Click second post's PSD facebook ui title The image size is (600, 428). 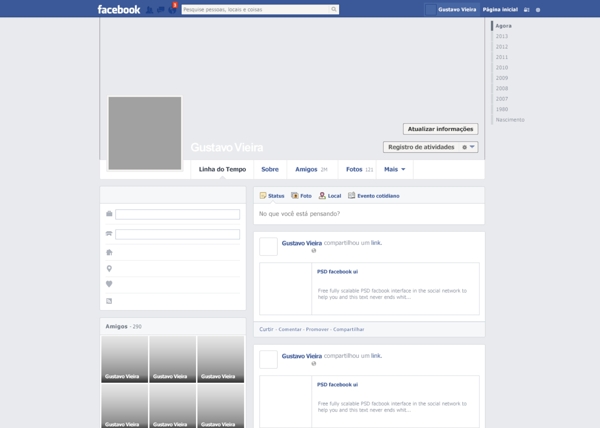338,384
